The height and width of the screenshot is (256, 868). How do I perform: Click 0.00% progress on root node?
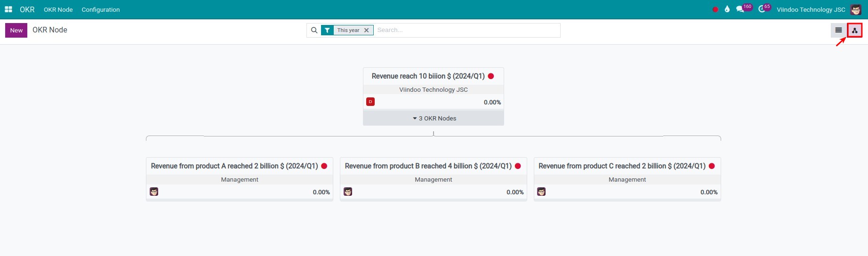[492, 102]
